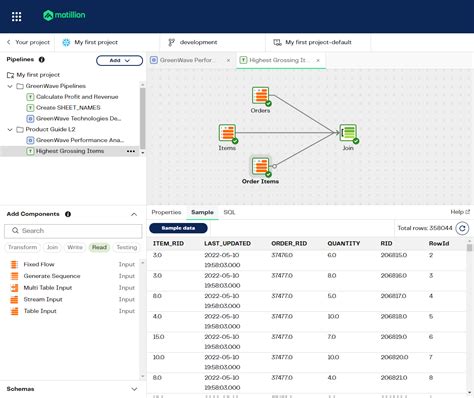The image size is (474, 398).
Task: Select the Multi Table Input component
Action: click(73, 288)
